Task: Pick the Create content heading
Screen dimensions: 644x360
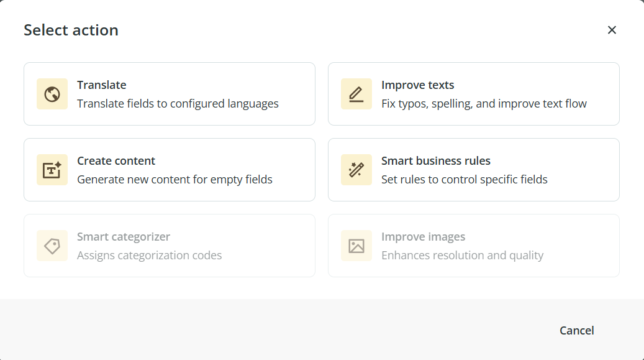Action: tap(116, 161)
